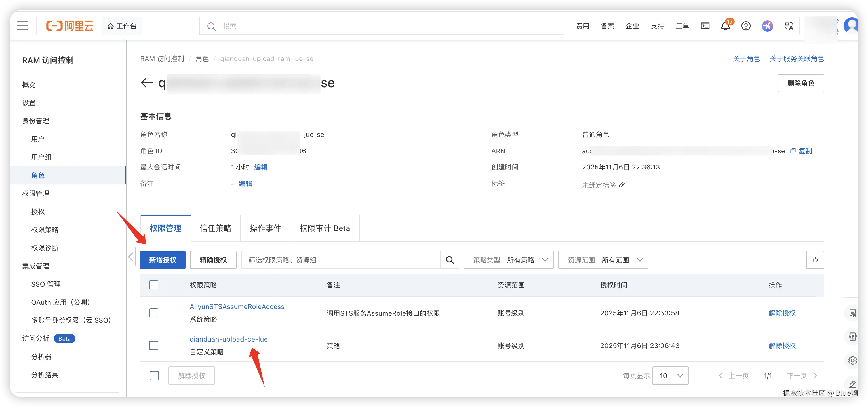This screenshot has width=868, height=407.
Task: Switch language via translate icon
Action: click(x=789, y=26)
